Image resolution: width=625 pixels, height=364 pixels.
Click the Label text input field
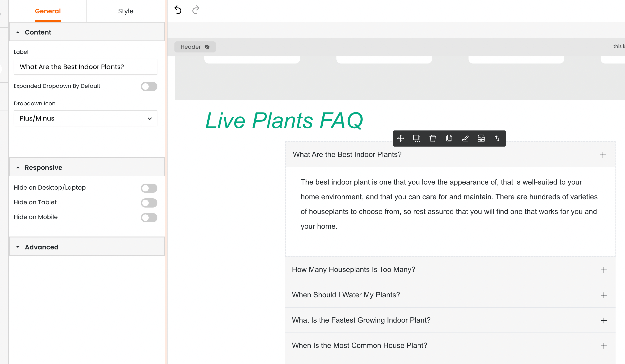tap(86, 67)
